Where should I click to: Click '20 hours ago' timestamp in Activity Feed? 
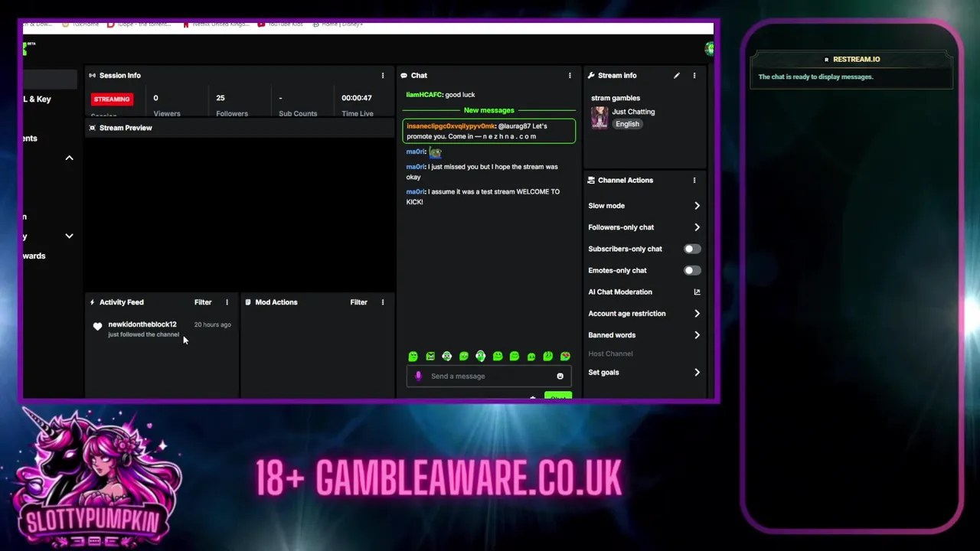coord(212,324)
